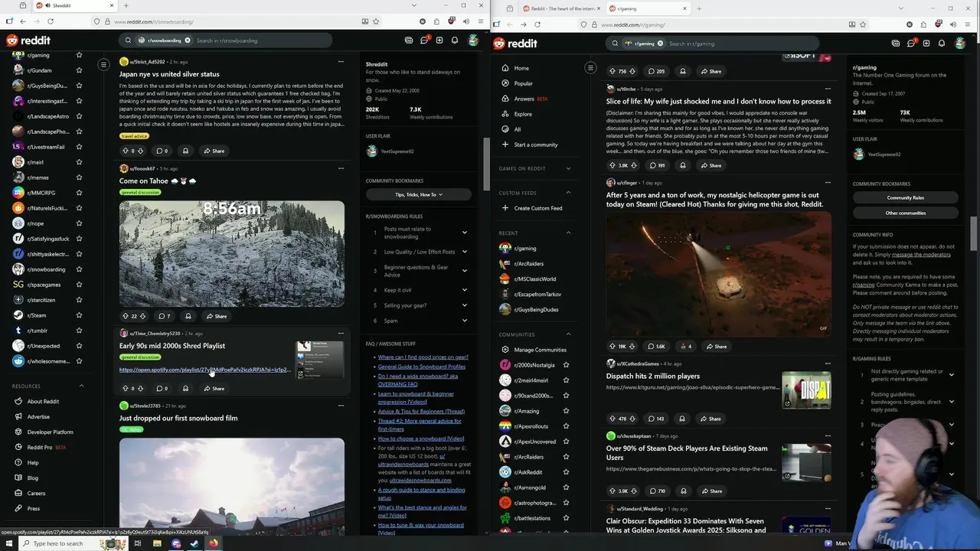Screen dimensions: 980x551
Task: Favorite r/ApexUncovered with its star
Action: [x=566, y=442]
